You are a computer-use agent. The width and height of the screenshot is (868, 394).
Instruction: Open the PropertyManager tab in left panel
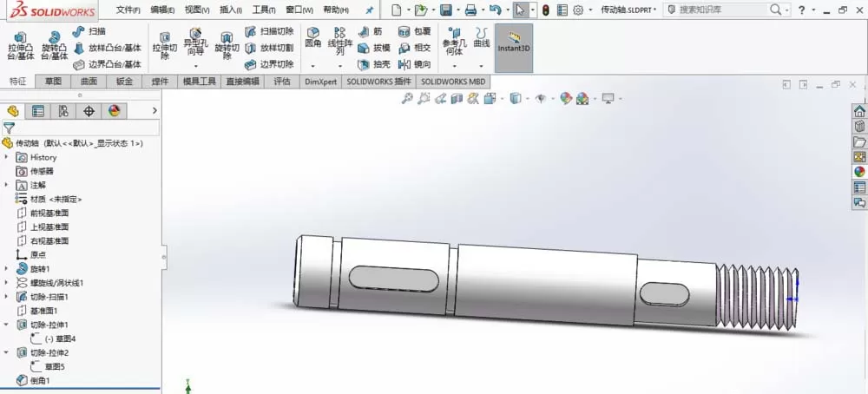37,111
